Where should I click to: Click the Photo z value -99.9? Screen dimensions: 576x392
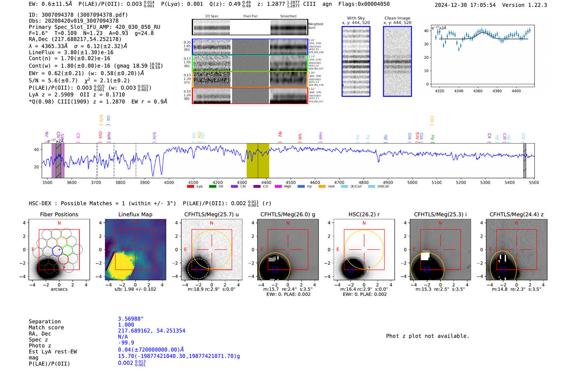click(126, 342)
